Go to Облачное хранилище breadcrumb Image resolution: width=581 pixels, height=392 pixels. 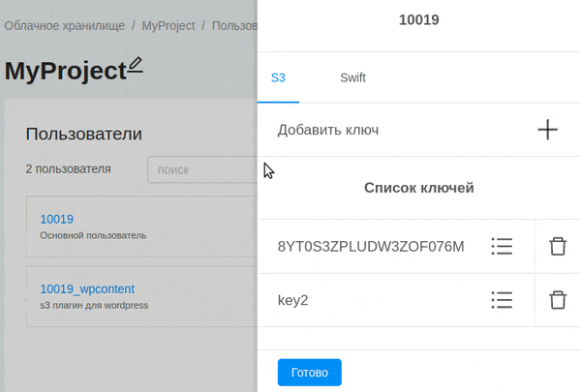pyautogui.click(x=65, y=26)
